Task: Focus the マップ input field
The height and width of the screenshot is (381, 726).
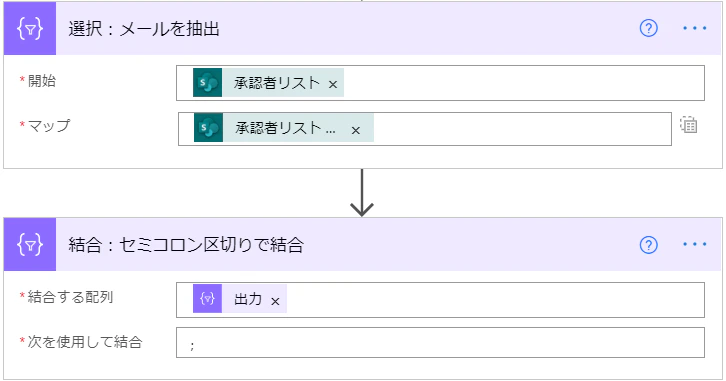Action: (x=425, y=129)
